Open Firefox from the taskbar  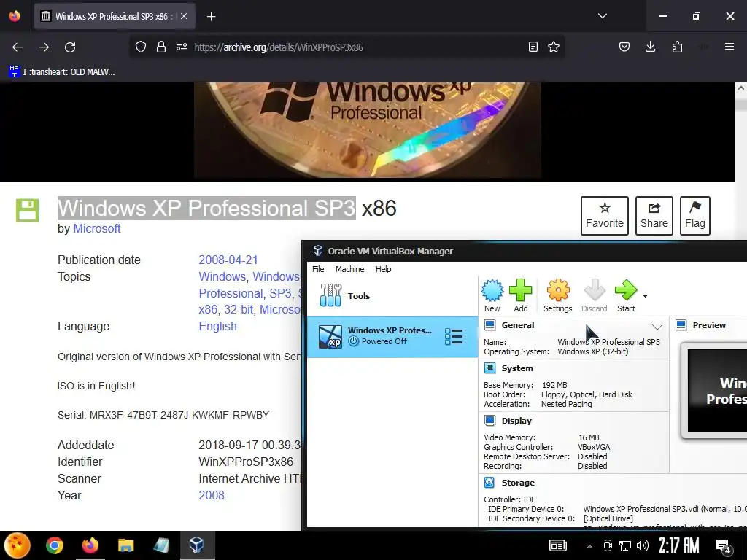pyautogui.click(x=90, y=545)
